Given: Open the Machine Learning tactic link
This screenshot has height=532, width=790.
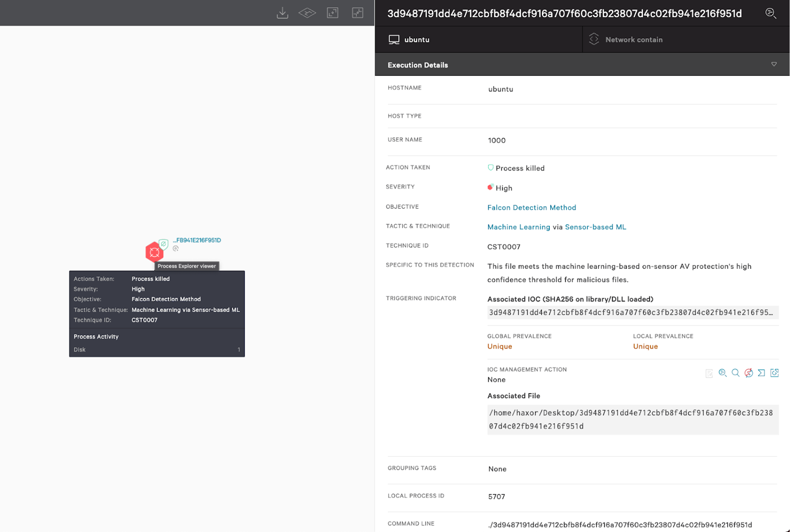Looking at the screenshot, I should (518, 227).
